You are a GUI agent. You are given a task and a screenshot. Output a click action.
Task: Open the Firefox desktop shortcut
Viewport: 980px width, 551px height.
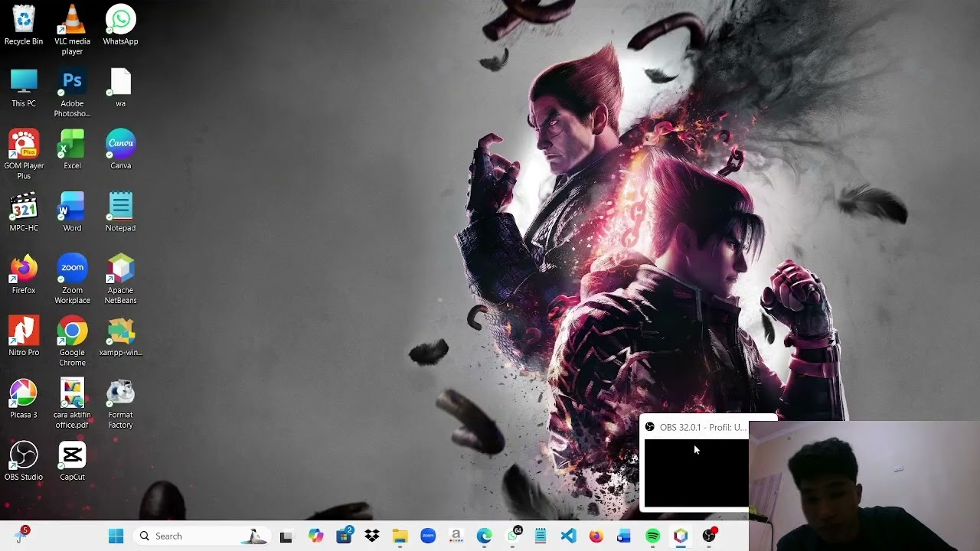point(24,275)
